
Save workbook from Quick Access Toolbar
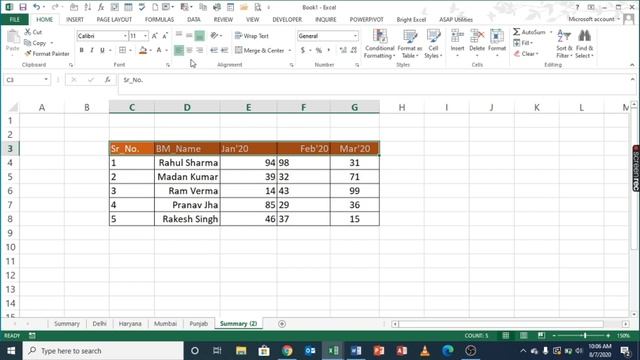23,7
